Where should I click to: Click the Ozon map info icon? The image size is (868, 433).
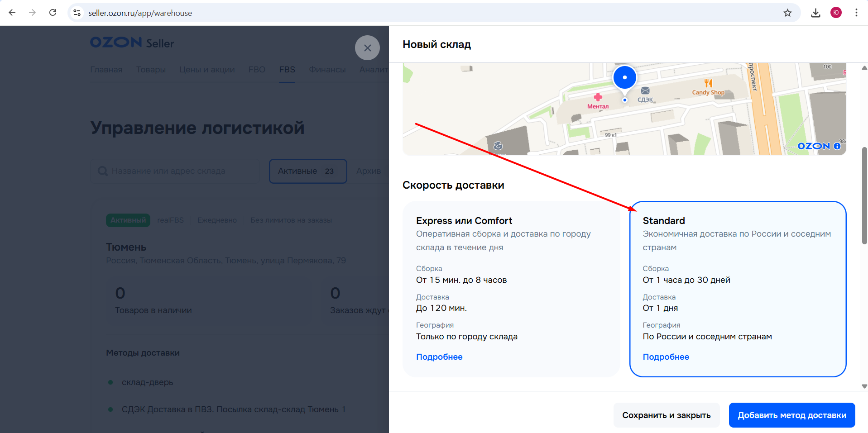point(837,146)
